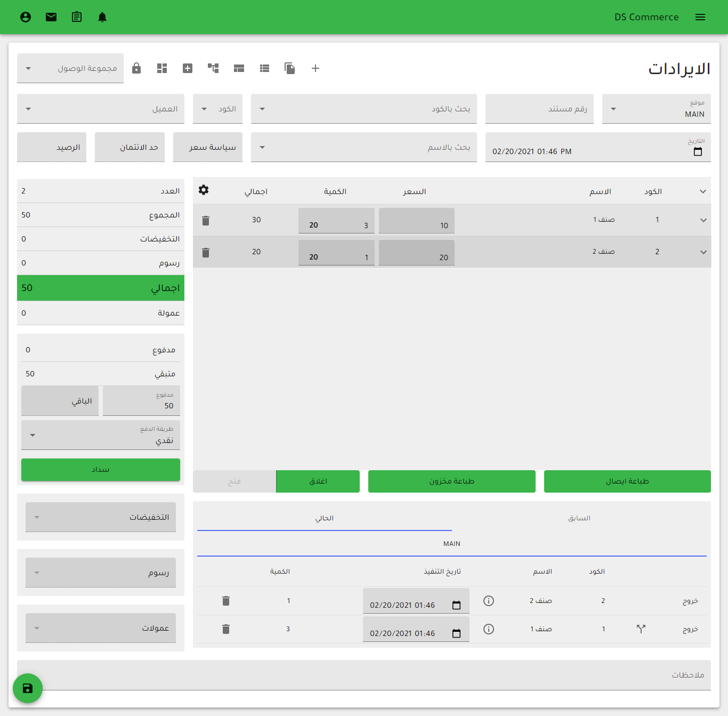Click the add-new square icon in toolbar
Image resolution: width=728 pixels, height=716 pixels.
click(x=188, y=68)
